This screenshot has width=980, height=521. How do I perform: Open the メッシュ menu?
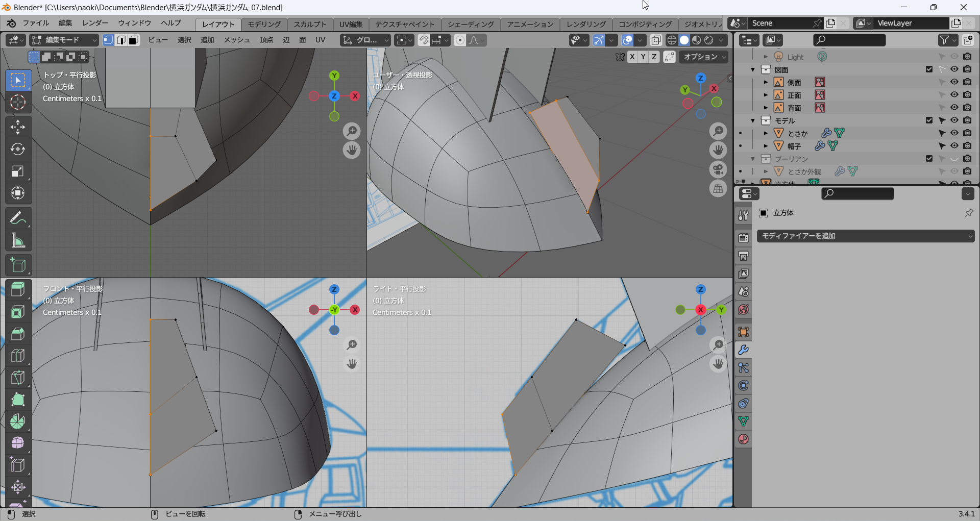[237, 40]
